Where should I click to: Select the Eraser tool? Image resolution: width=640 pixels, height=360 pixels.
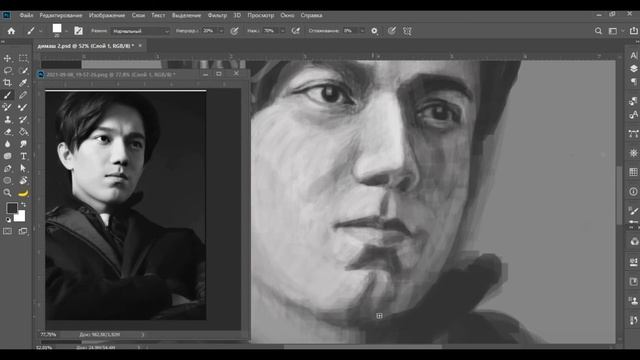click(7, 132)
